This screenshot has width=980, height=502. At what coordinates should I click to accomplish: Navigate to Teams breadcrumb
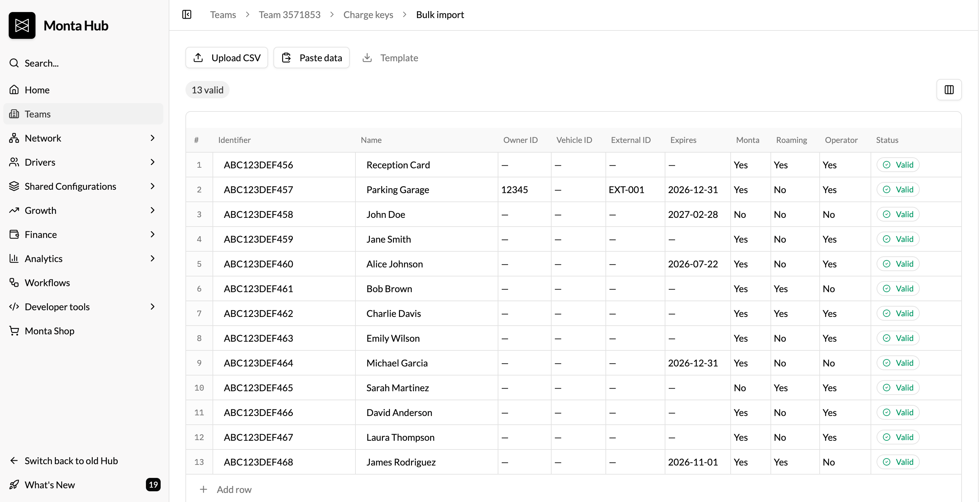223,14
